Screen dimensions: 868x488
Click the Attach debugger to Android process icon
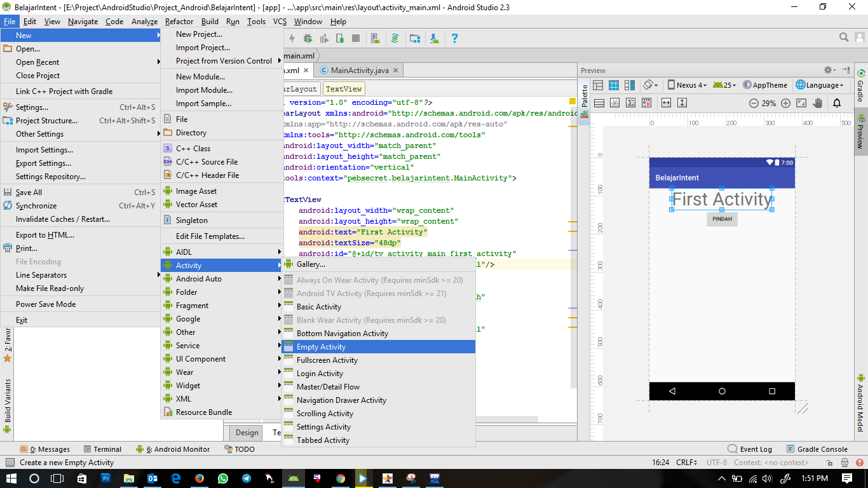coord(340,38)
